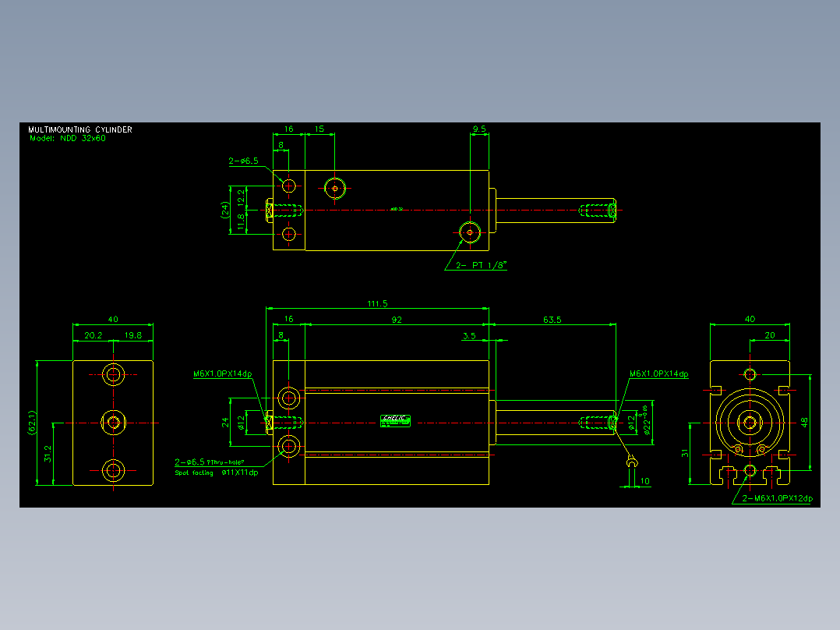The height and width of the screenshot is (630, 840).
Task: Select the '19.8' width dimension
Action: [x=132, y=335]
